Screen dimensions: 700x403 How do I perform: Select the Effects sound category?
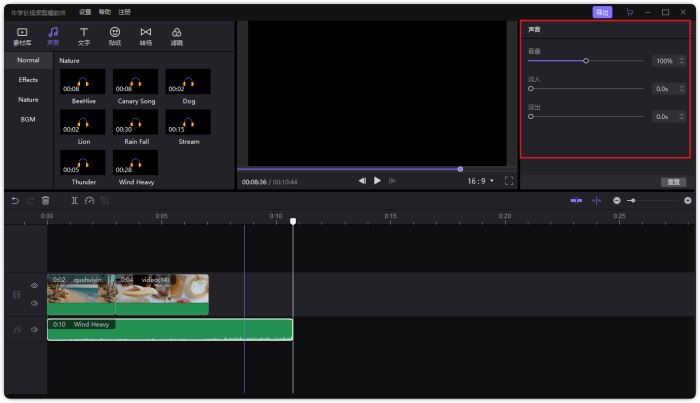tap(28, 80)
